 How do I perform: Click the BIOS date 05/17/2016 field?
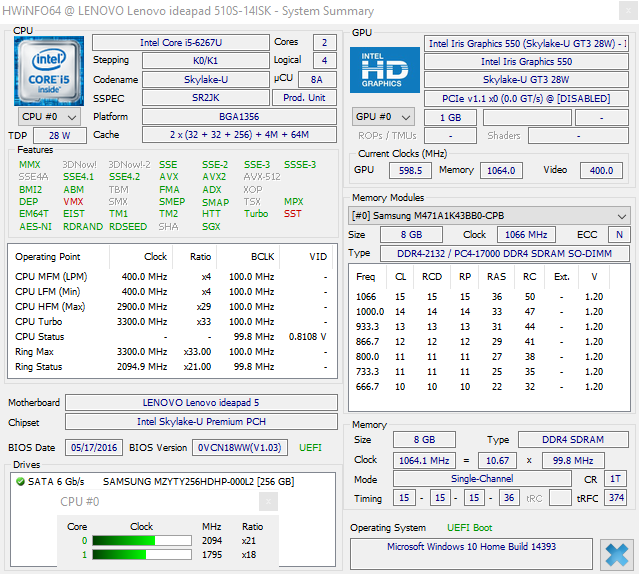coord(94,448)
